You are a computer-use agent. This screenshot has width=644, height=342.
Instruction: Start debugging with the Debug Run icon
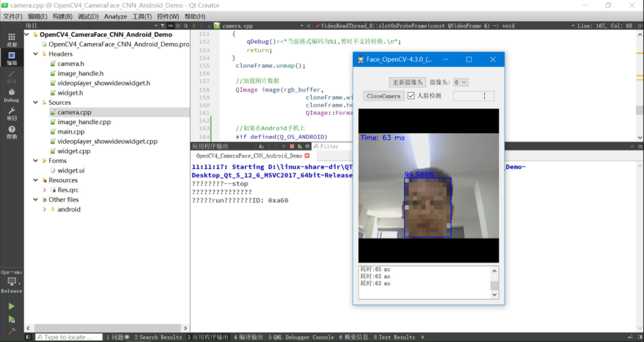(x=11, y=319)
